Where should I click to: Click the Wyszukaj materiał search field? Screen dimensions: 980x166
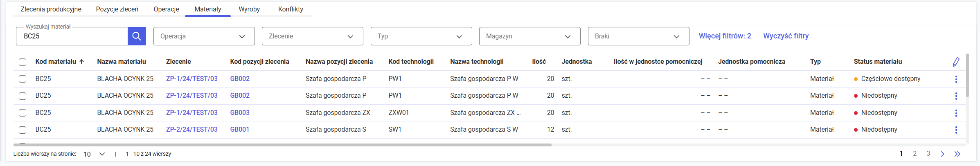click(x=72, y=36)
